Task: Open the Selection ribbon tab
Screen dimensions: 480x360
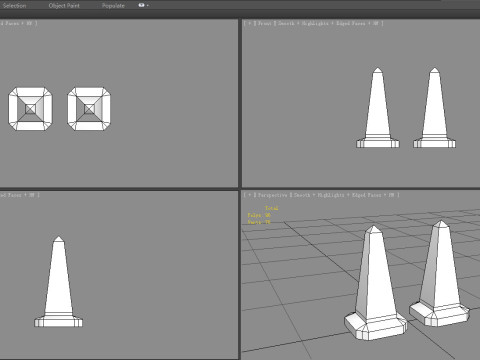Action: tap(14, 6)
